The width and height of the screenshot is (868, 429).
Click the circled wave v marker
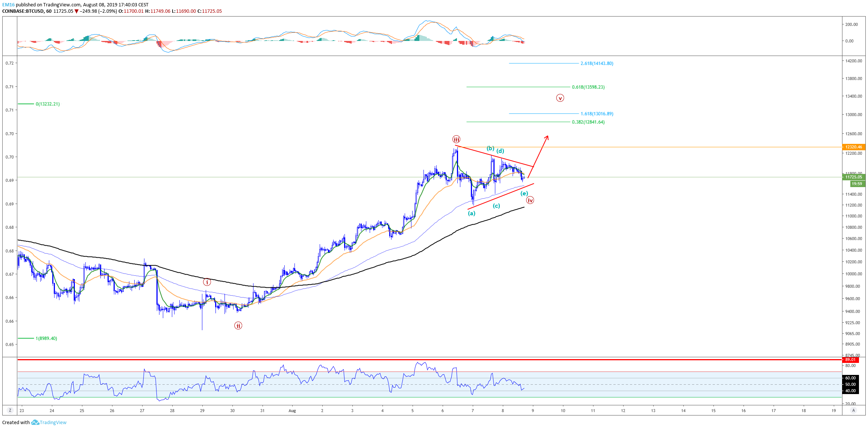point(560,98)
